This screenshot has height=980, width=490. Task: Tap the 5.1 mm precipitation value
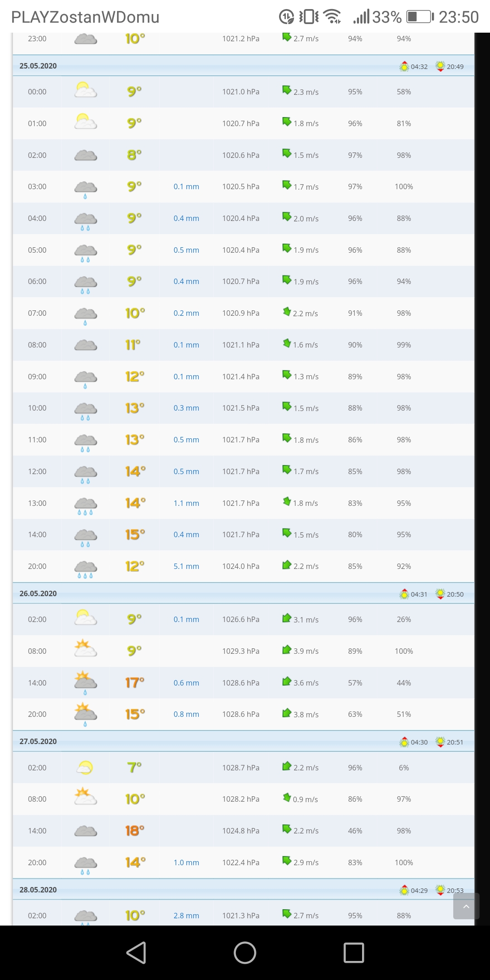click(186, 566)
